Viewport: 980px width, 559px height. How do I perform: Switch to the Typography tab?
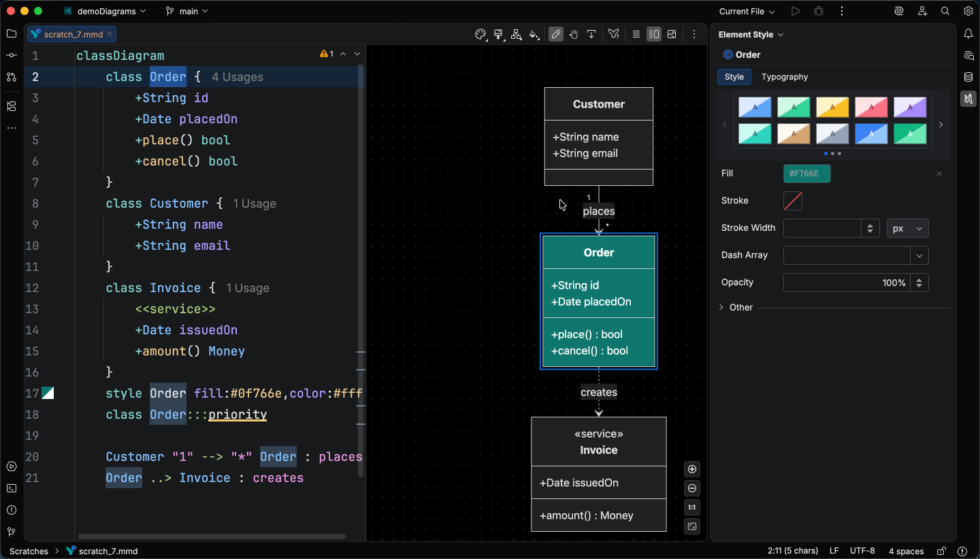tap(785, 77)
